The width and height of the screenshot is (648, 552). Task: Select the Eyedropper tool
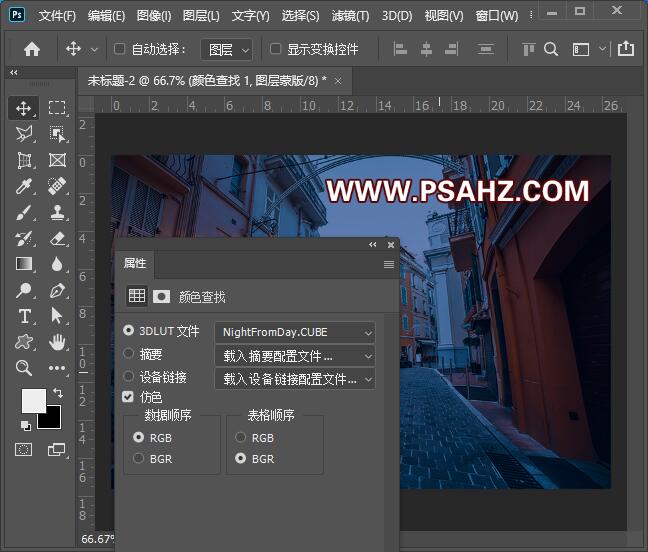[x=24, y=186]
